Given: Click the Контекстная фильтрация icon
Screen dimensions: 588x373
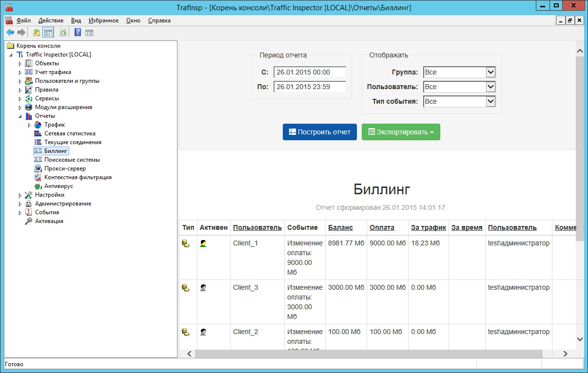Looking at the screenshot, I should [x=38, y=177].
